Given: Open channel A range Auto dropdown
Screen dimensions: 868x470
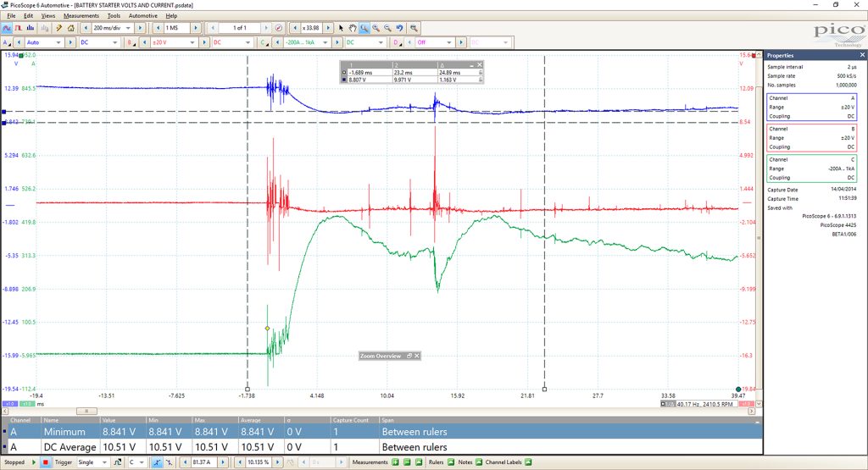Looking at the screenshot, I should 58,42.
